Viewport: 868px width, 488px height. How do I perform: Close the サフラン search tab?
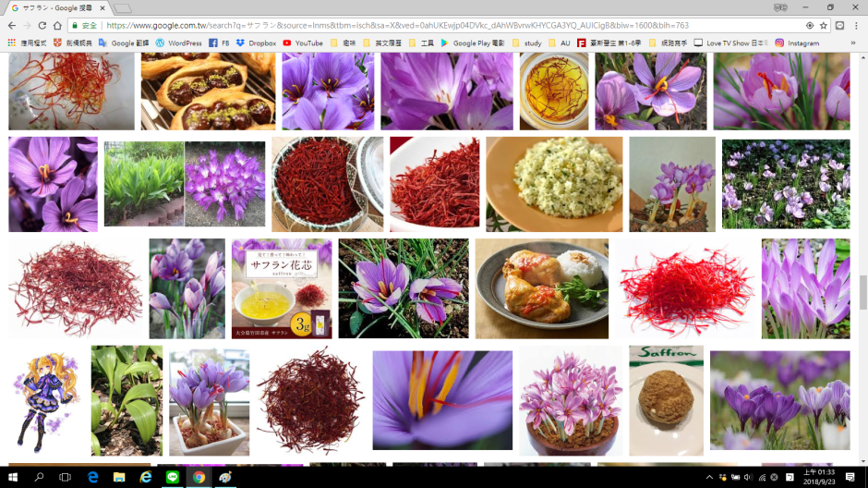[x=102, y=8]
